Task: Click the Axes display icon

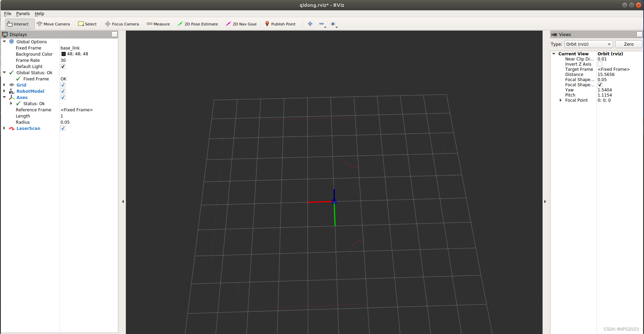Action: (12, 97)
